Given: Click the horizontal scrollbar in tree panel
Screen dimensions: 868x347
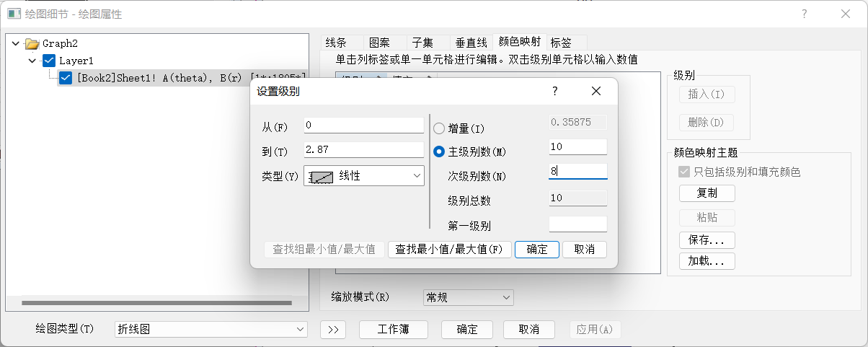Looking at the screenshot, I should pos(156,303).
